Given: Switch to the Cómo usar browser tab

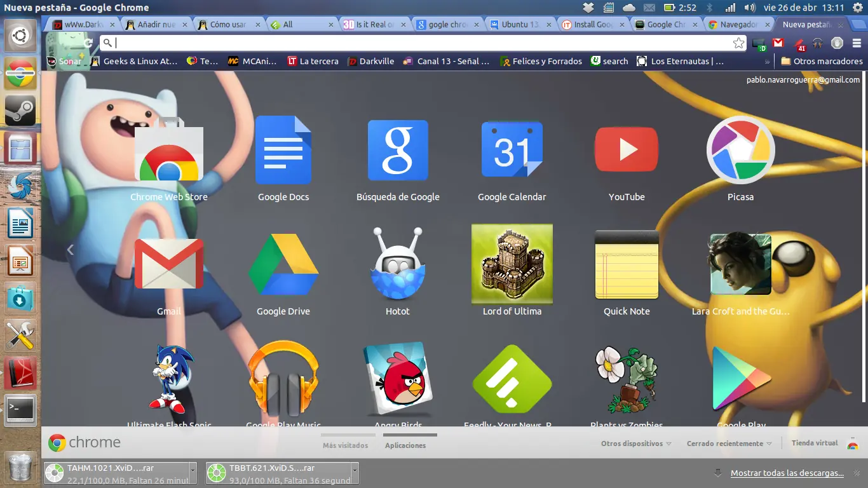Looking at the screenshot, I should (229, 25).
